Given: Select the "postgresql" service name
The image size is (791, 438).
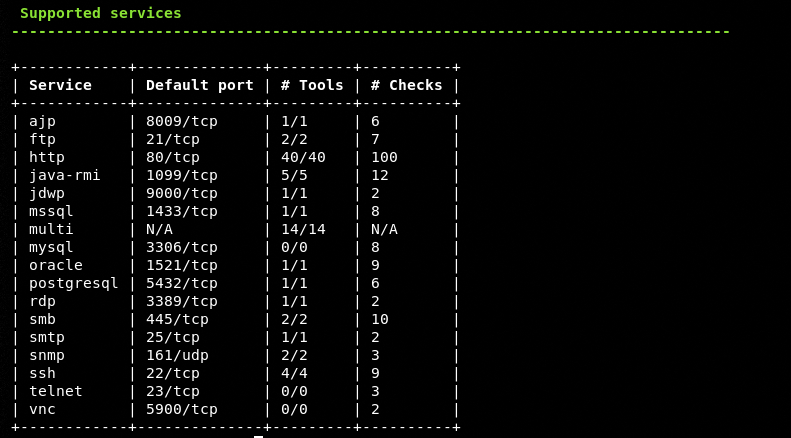Looking at the screenshot, I should (74, 283).
